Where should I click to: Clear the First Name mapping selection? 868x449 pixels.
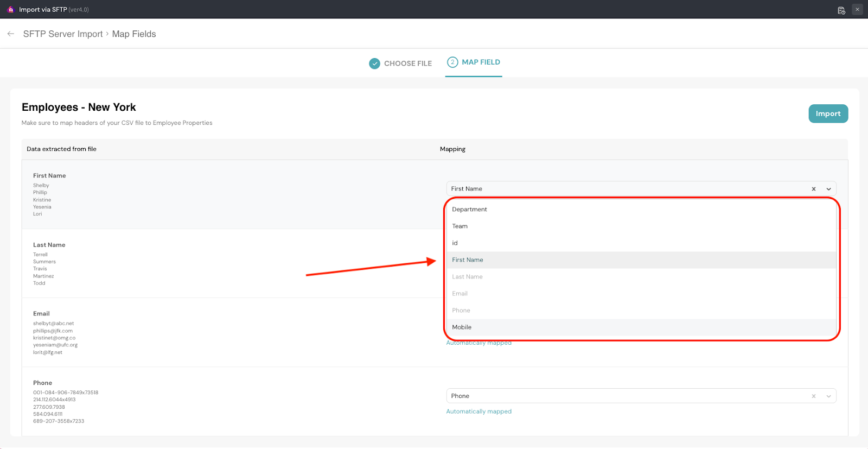[x=813, y=189]
